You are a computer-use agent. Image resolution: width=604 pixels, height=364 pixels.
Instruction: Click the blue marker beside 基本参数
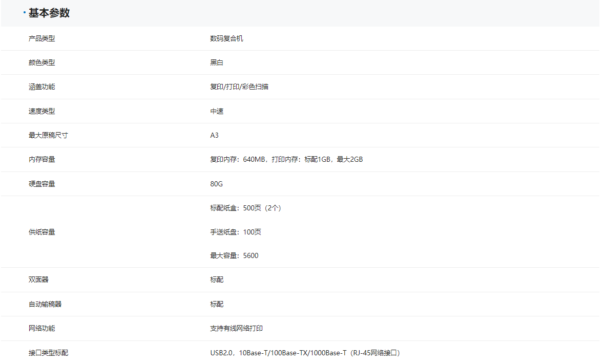pyautogui.click(x=25, y=13)
